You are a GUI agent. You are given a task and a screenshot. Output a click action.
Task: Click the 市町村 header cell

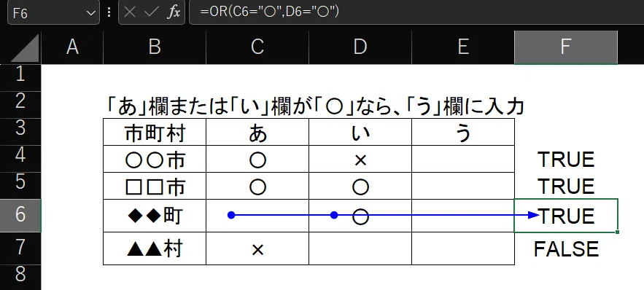point(155,132)
